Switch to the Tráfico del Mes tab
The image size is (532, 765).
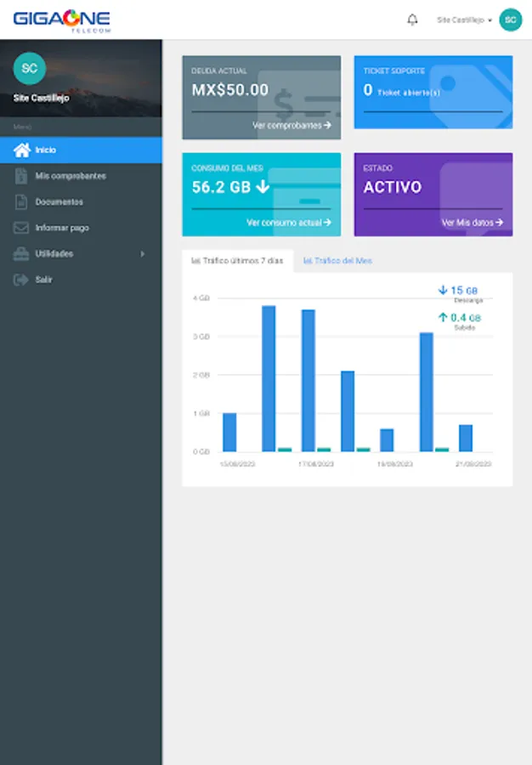337,261
